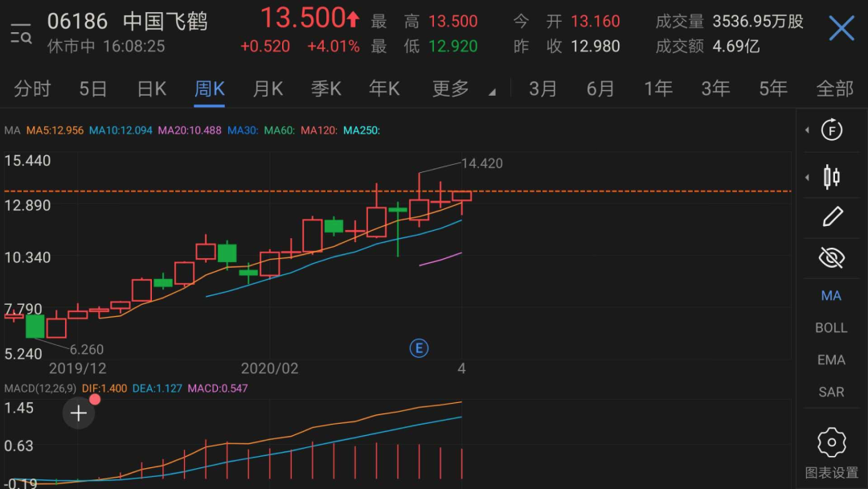This screenshot has height=489, width=868.
Task: Open the stock search list icon
Action: (22, 34)
